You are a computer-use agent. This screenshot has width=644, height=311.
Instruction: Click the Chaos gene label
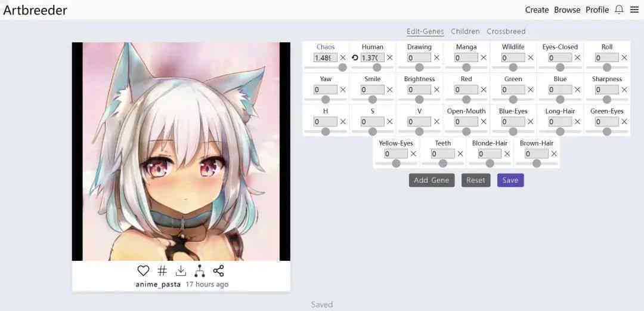click(326, 47)
